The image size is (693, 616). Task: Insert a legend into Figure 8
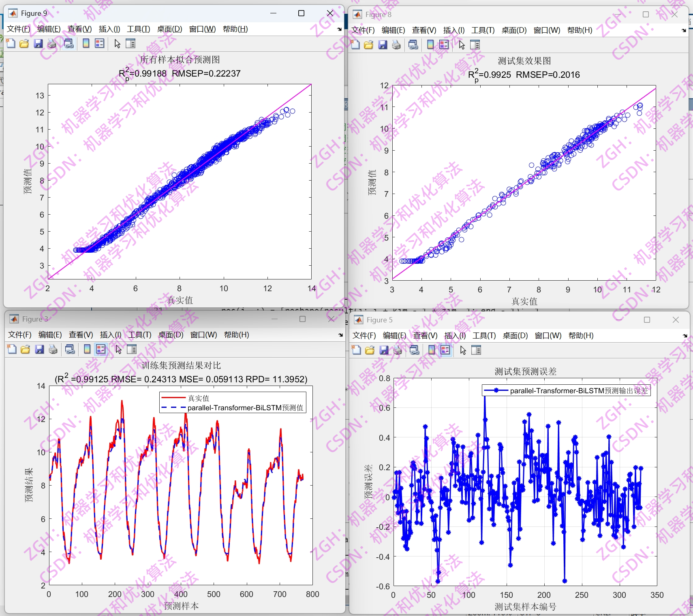[x=444, y=45]
